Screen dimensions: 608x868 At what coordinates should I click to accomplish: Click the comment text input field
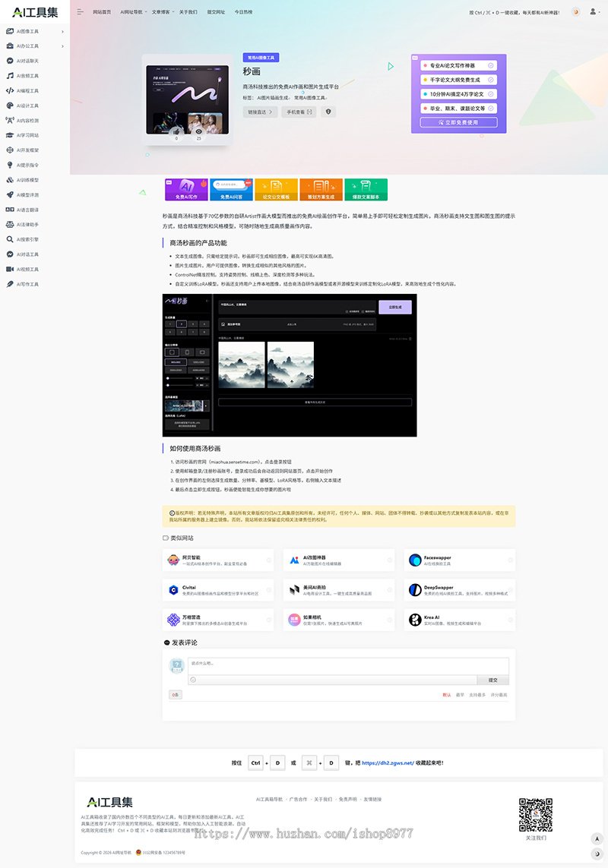348,667
